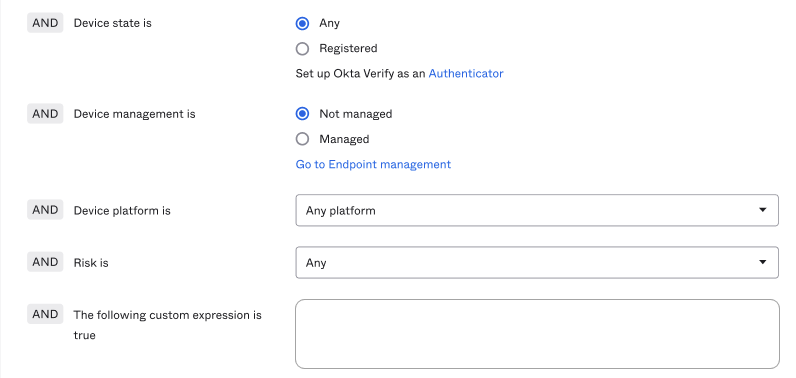
Task: Select the Registered device state option
Action: click(302, 49)
